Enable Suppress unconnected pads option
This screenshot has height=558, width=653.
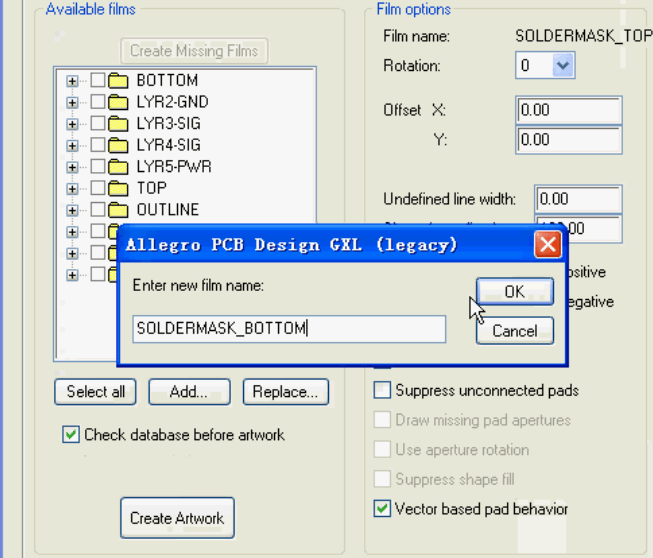pos(382,390)
